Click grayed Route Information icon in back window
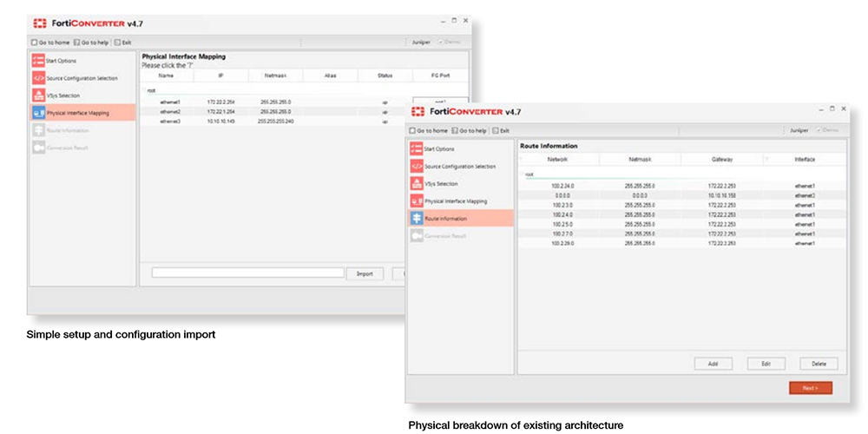This screenshot has width=868, height=434. (38, 130)
